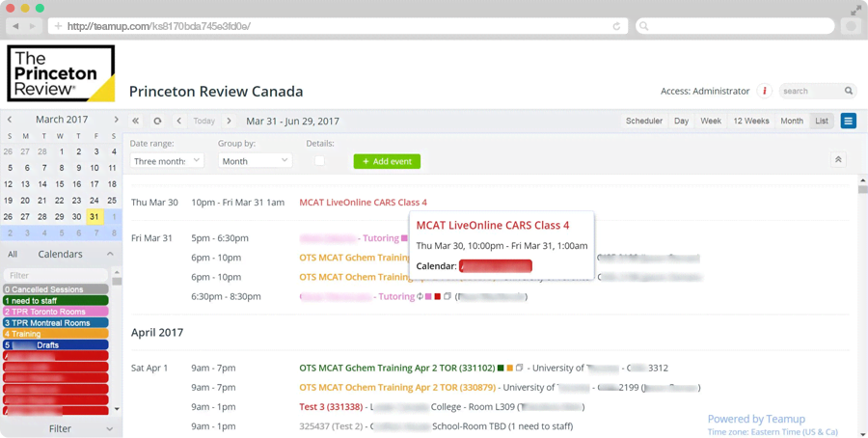Screen dimensions: 868x438
Task: Switch to 12 Weeks view
Action: coord(751,121)
